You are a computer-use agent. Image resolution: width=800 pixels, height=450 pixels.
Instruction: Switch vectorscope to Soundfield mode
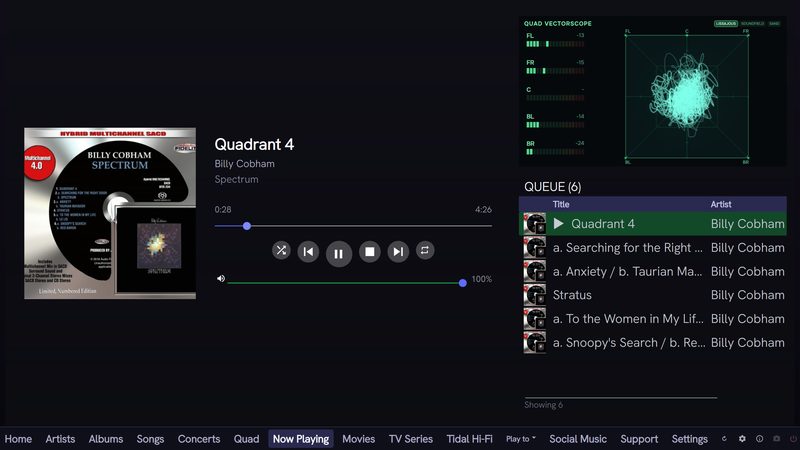[753, 23]
